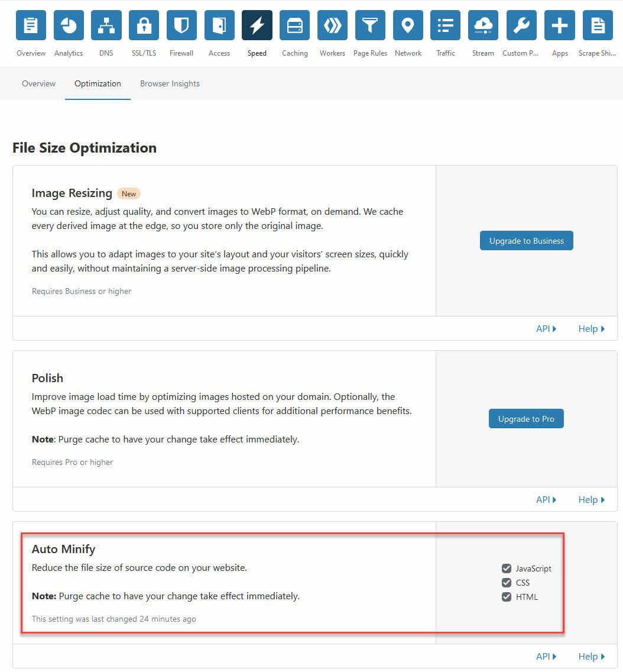Open the Analytics pie chart icon

(69, 25)
